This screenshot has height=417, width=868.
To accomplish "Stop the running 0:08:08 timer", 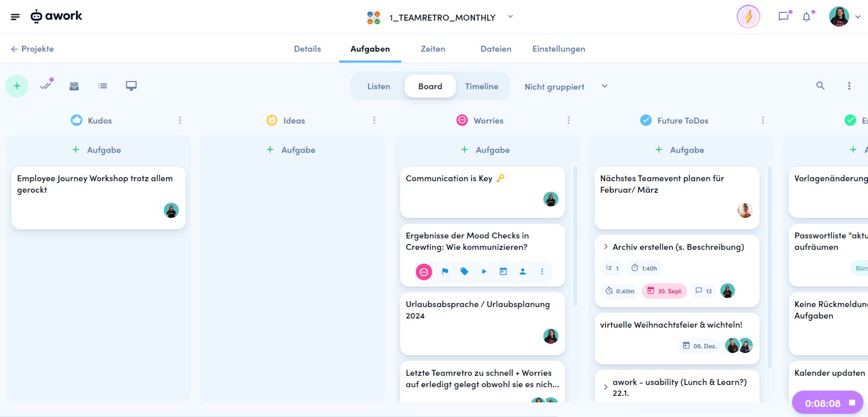I will click(852, 403).
